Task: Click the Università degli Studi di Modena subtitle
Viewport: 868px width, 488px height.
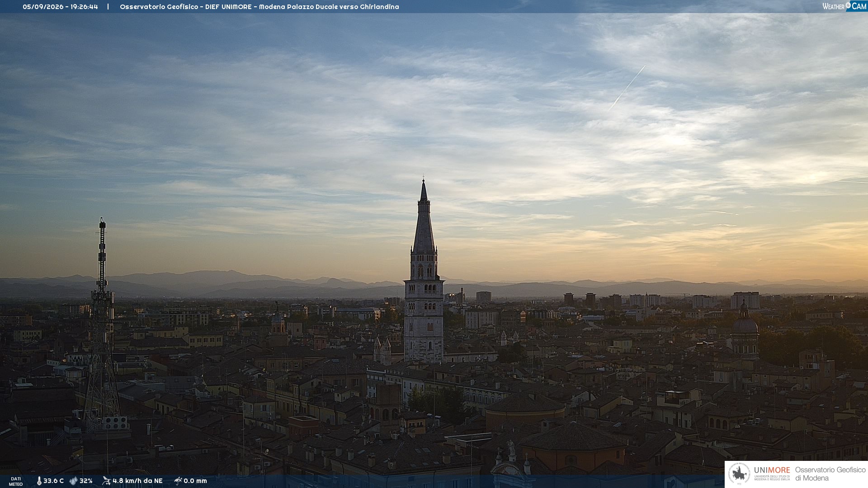Action: pos(772,478)
